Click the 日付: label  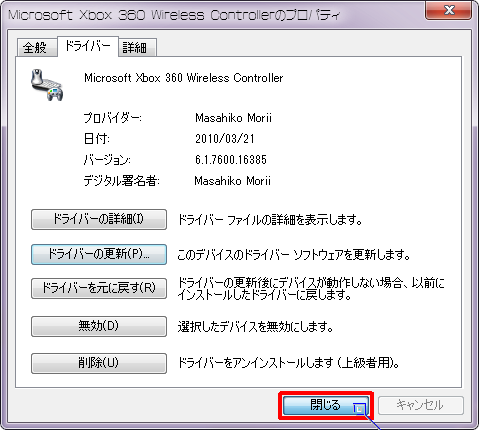(x=96, y=139)
